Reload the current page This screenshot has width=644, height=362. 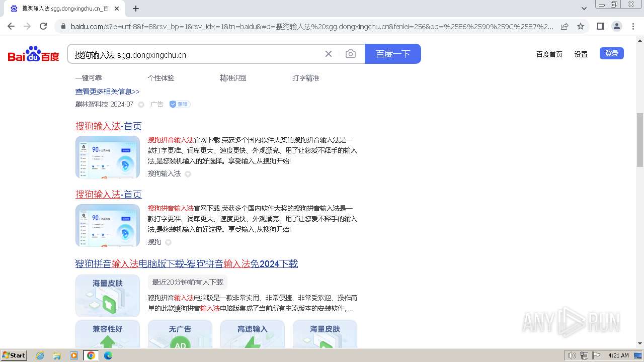tap(43, 26)
